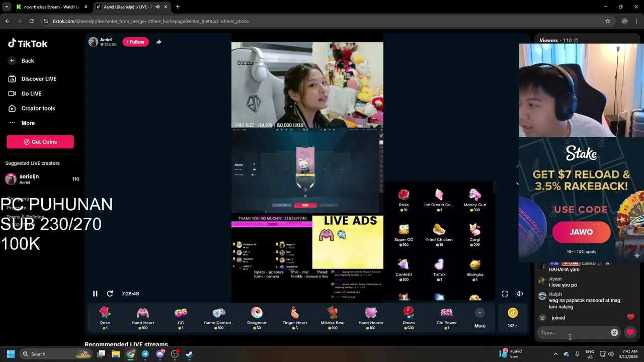Click Ralph's username in the chat

point(555,295)
